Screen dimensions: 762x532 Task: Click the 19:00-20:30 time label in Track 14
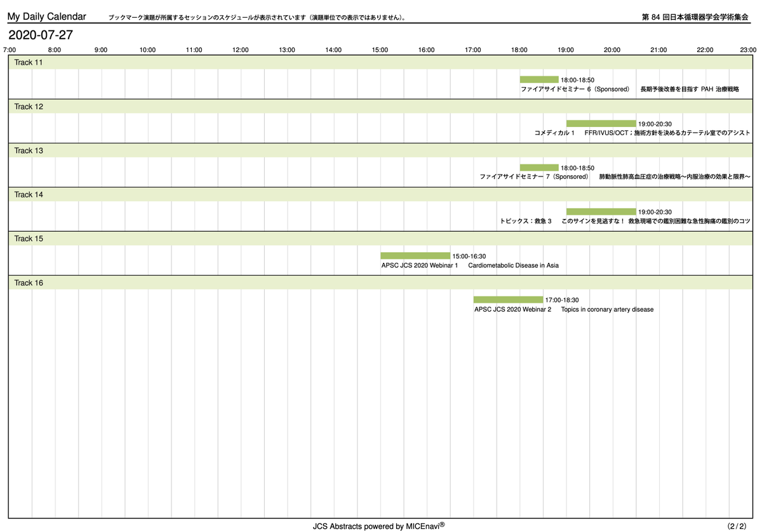click(x=655, y=212)
